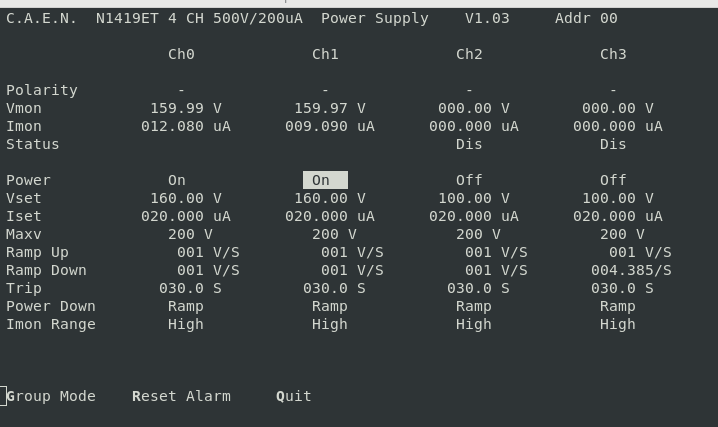The width and height of the screenshot is (718, 427).
Task: Select Ch3 Ramp Up 001 V/S
Action: pyautogui.click(x=640, y=252)
